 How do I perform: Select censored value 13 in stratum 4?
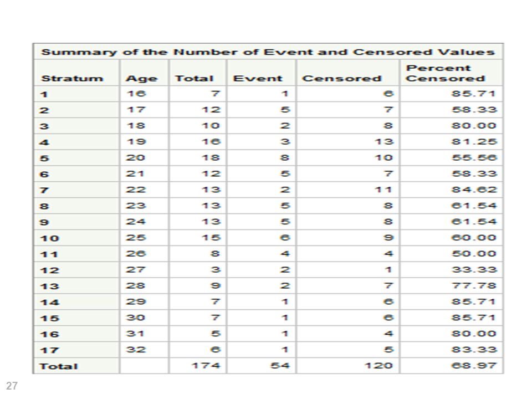point(383,141)
